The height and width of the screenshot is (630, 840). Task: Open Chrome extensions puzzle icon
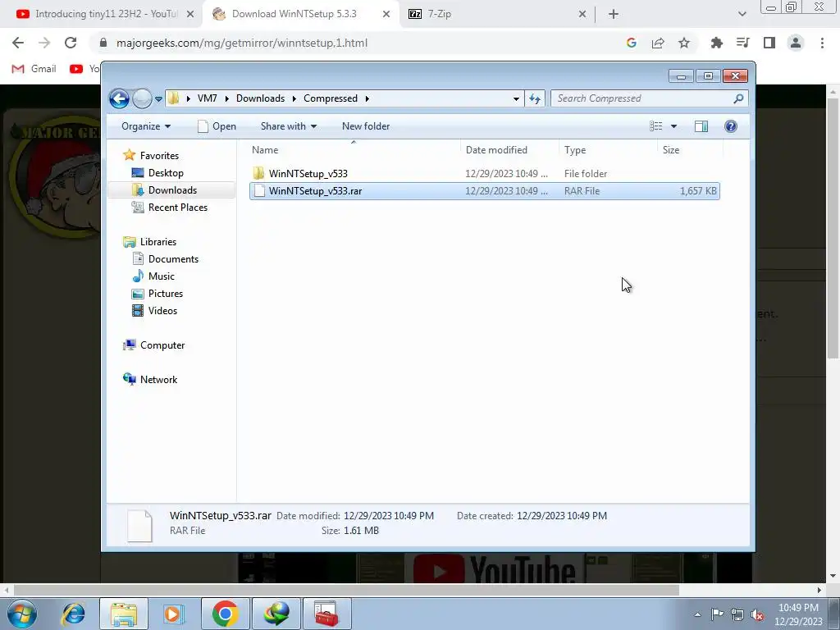point(716,43)
